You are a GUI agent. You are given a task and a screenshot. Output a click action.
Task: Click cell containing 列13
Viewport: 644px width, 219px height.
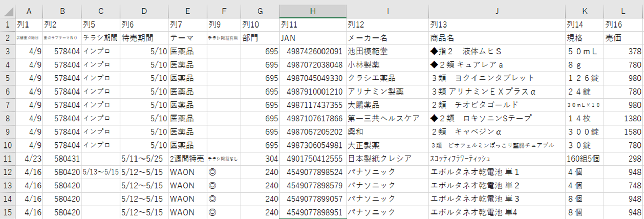[x=497, y=24]
